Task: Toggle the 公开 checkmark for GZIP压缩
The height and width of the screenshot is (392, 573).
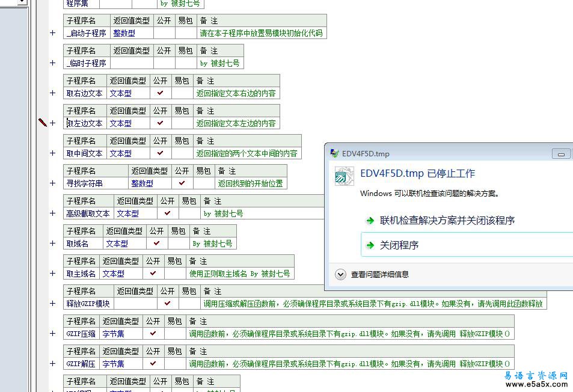Action: 153,334
